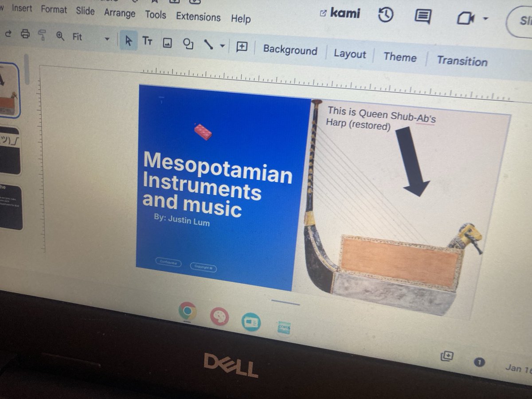Choose the Select arrow cursor tool
Viewport: 532px width, 399px height.
click(x=129, y=41)
